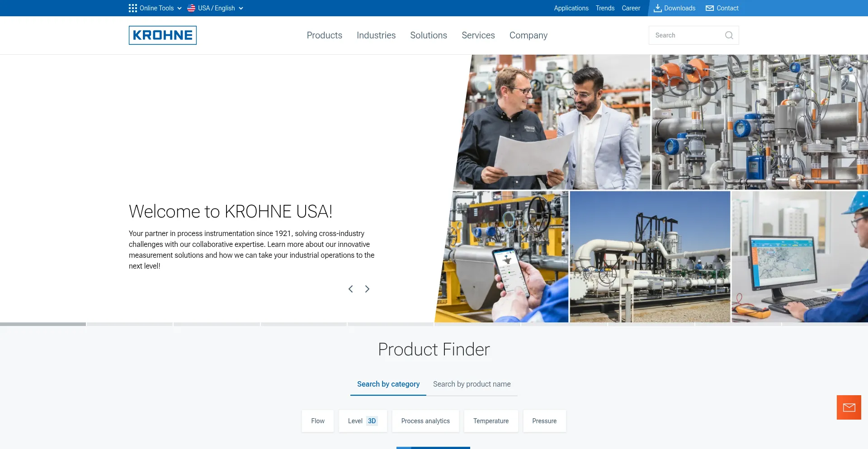
Task: Jump to second carousel progress segment
Action: pos(130,324)
